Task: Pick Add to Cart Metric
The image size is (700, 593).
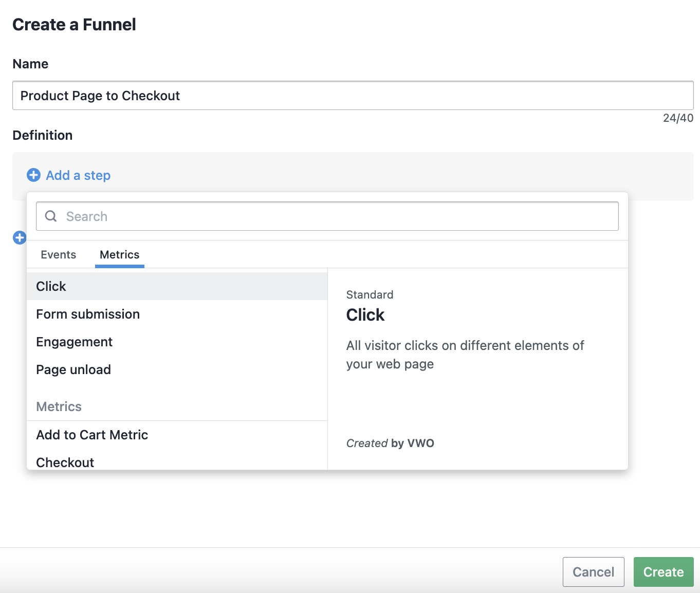Action: tap(177, 435)
